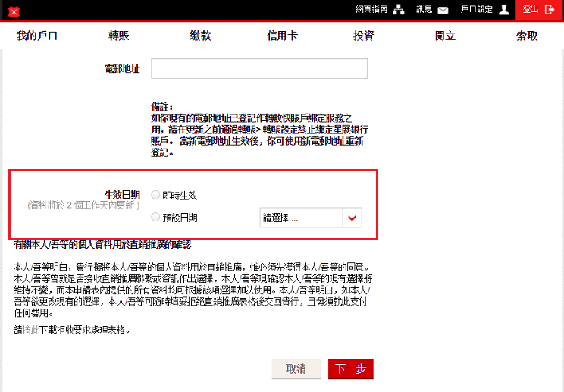Image resolution: width=564 pixels, height=392 pixels.
Task: Select the 預設日期 radio button
Action: click(155, 218)
